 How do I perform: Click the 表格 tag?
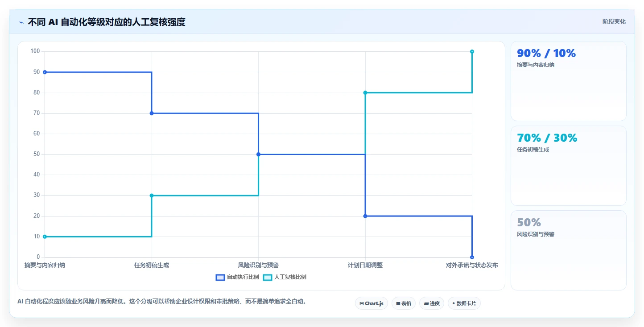click(x=404, y=303)
